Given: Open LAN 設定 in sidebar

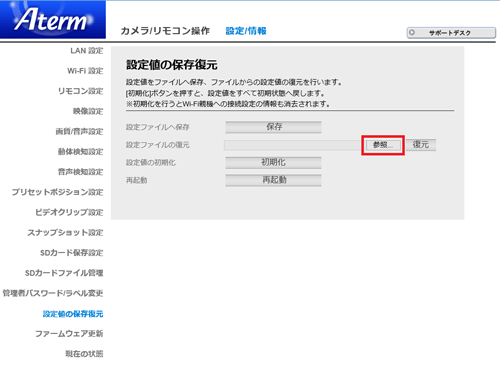Looking at the screenshot, I should pyautogui.click(x=87, y=51).
